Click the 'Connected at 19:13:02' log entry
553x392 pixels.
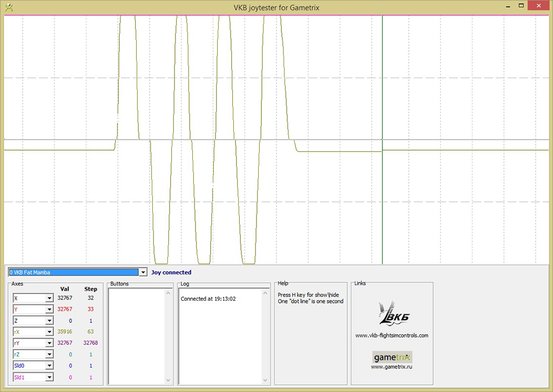[208, 299]
